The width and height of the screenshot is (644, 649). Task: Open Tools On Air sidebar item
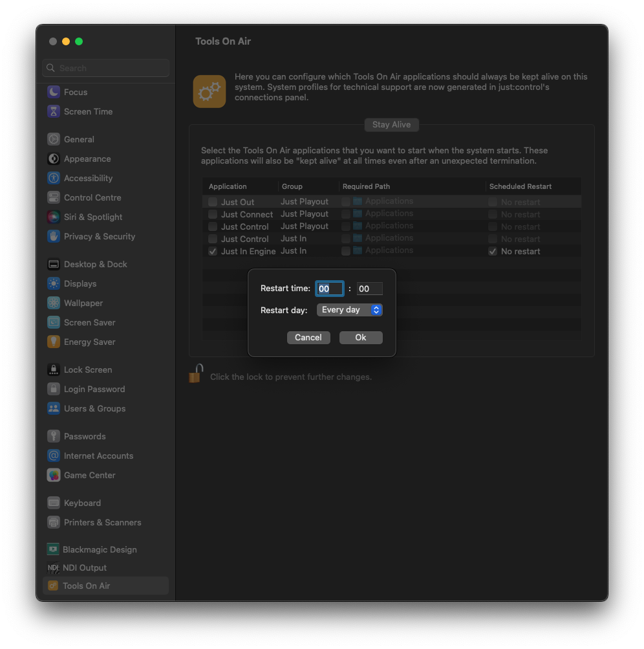pos(105,586)
